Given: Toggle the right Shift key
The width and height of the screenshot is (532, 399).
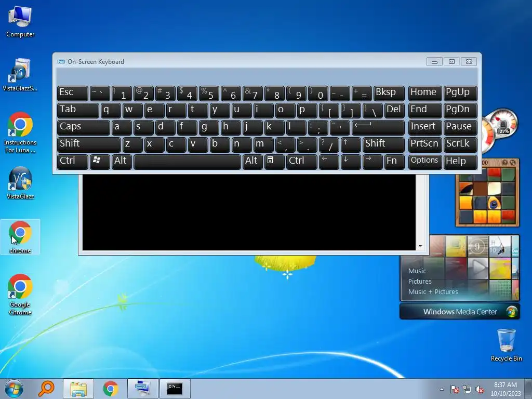Looking at the screenshot, I should (383, 144).
